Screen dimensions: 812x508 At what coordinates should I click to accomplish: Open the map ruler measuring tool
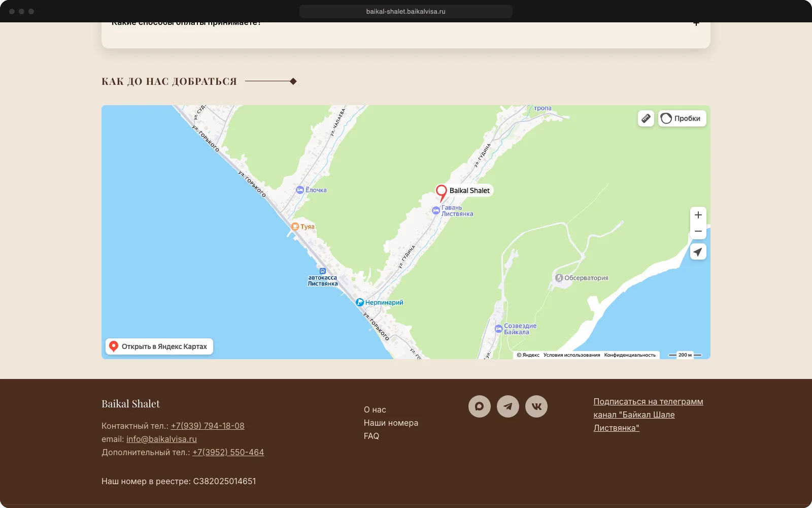[x=646, y=118]
